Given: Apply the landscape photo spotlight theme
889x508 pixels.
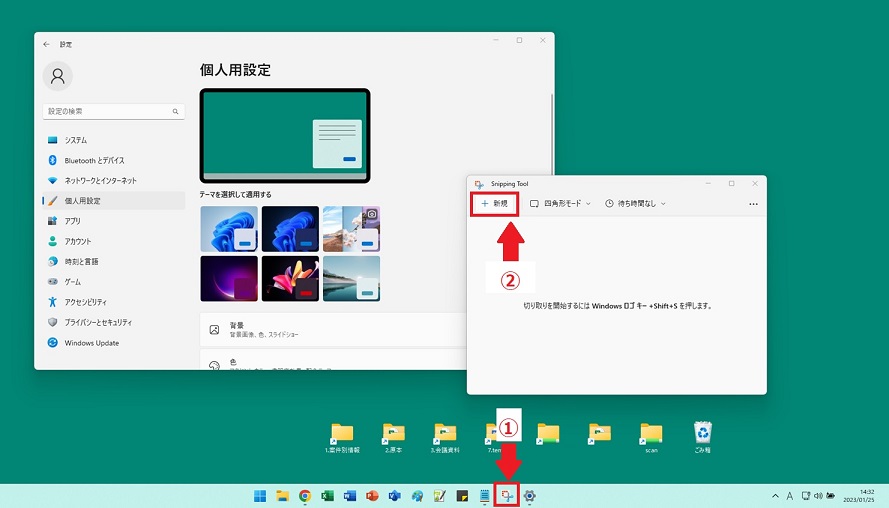Looking at the screenshot, I should click(352, 229).
